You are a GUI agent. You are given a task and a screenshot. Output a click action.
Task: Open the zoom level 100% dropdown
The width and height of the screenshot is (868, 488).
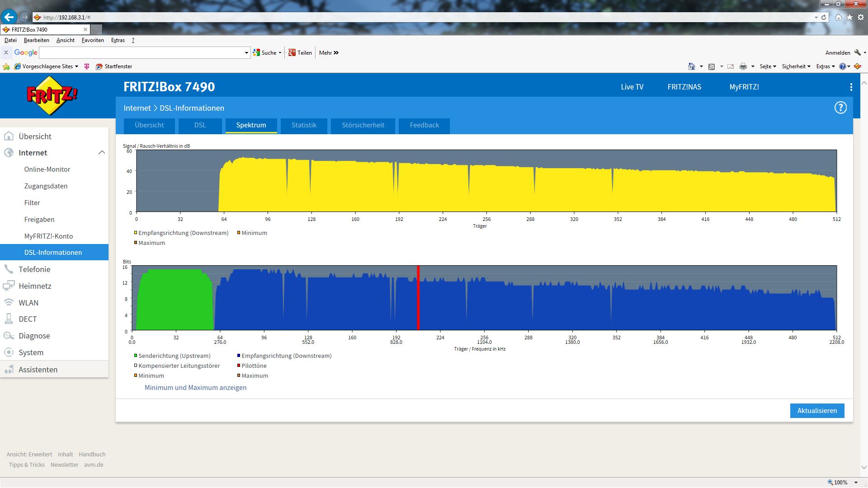pos(856,483)
